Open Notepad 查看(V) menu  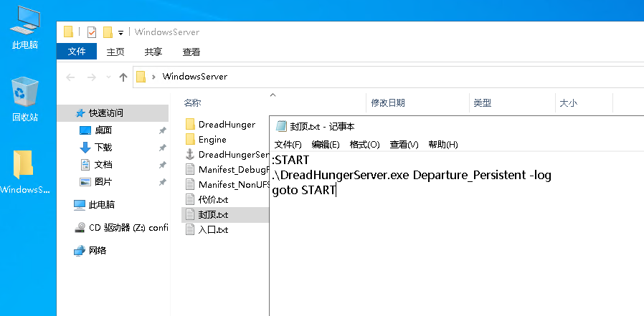coord(404,145)
